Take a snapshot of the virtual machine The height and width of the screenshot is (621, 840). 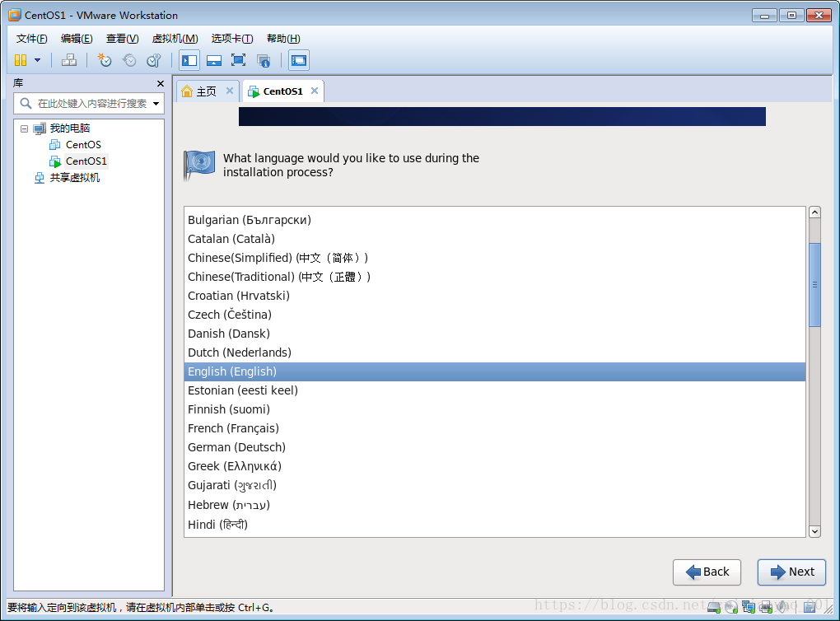click(x=105, y=60)
